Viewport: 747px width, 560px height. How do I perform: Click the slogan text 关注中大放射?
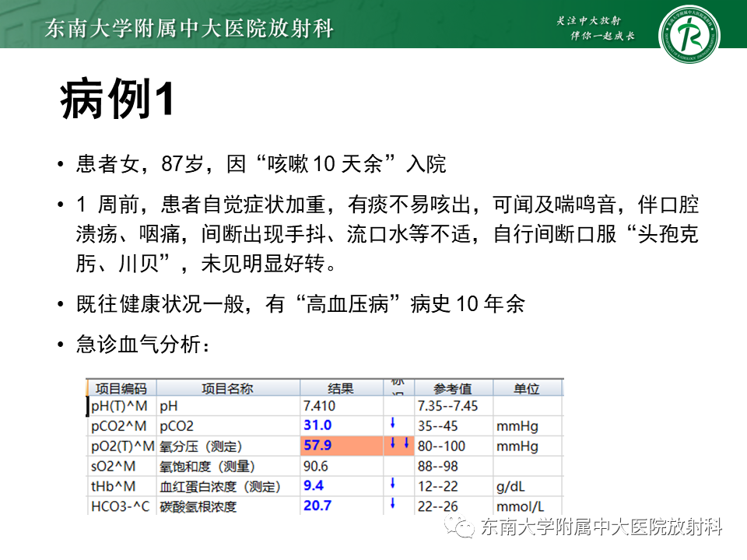[x=588, y=20]
